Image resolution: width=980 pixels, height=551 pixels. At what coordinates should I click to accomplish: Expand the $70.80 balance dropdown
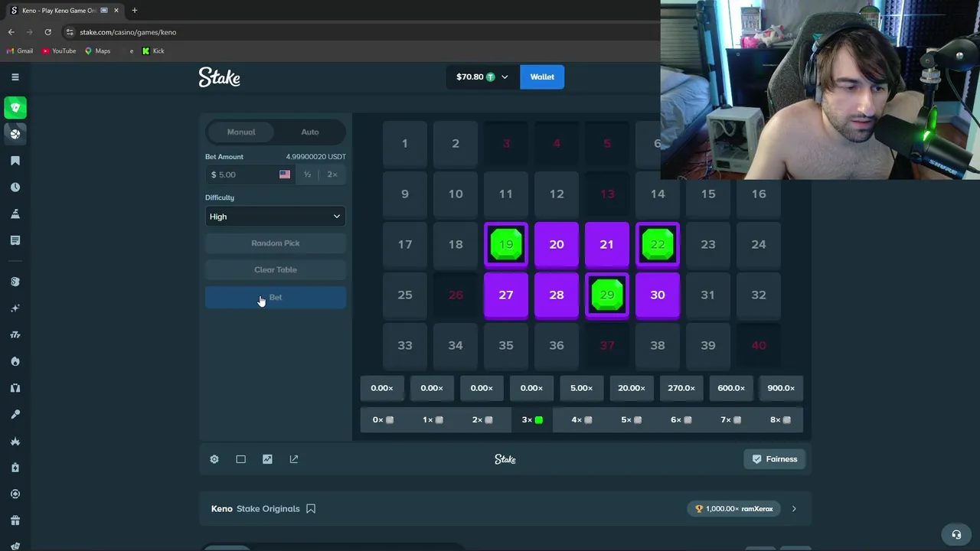482,77
